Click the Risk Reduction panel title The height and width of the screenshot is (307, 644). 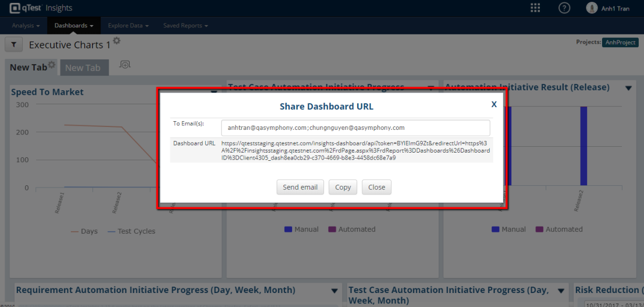pos(609,290)
